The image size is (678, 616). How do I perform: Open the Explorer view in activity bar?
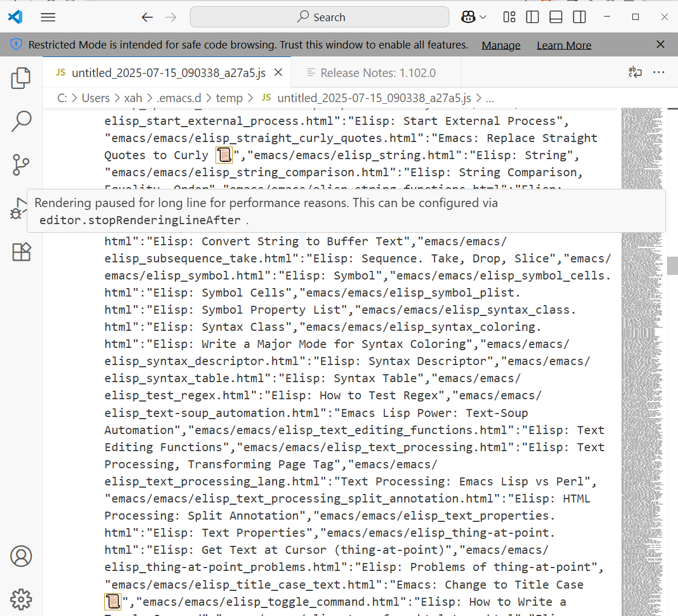pos(21,78)
